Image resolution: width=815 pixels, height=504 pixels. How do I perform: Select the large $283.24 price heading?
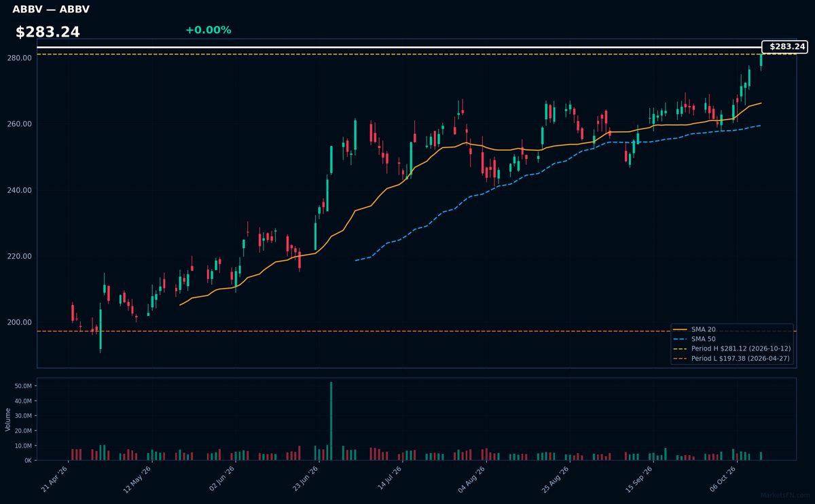(48, 32)
